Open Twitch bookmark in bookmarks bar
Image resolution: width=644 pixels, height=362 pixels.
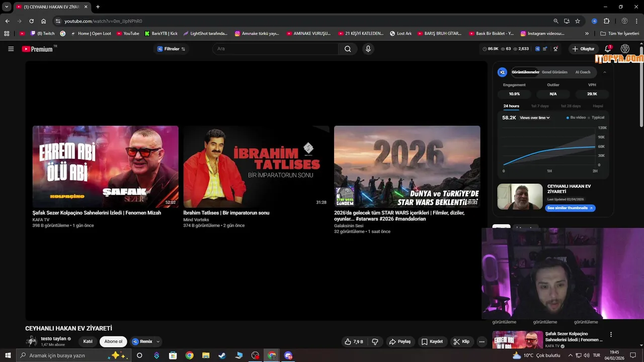coord(43,34)
